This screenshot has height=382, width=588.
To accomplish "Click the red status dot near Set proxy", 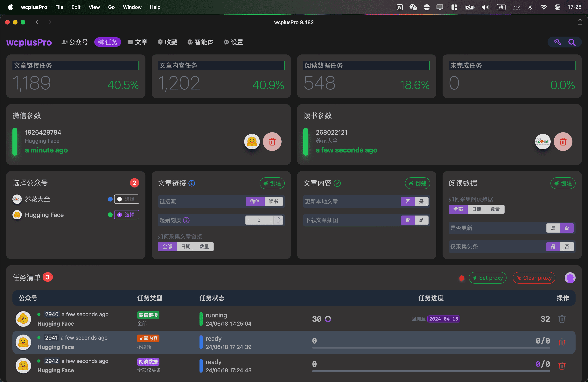I will pyautogui.click(x=461, y=278).
